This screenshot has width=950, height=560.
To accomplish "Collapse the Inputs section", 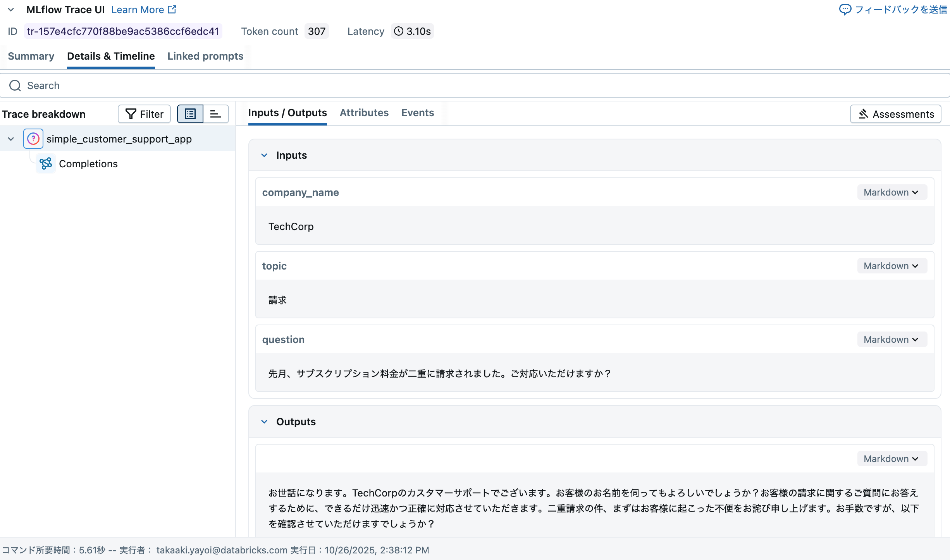I will tap(265, 155).
